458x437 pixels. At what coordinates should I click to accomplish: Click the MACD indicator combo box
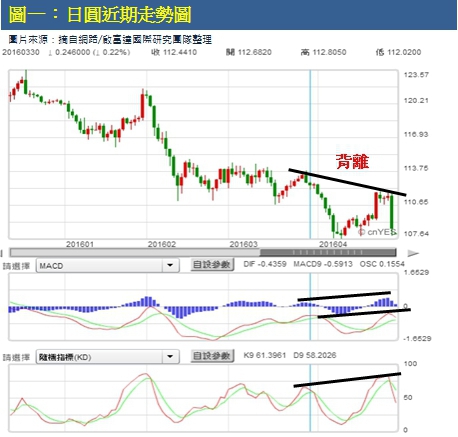(x=107, y=266)
